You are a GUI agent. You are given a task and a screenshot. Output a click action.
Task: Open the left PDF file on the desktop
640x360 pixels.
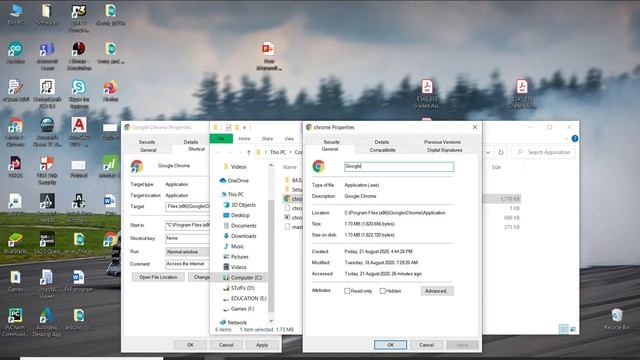[x=427, y=93]
